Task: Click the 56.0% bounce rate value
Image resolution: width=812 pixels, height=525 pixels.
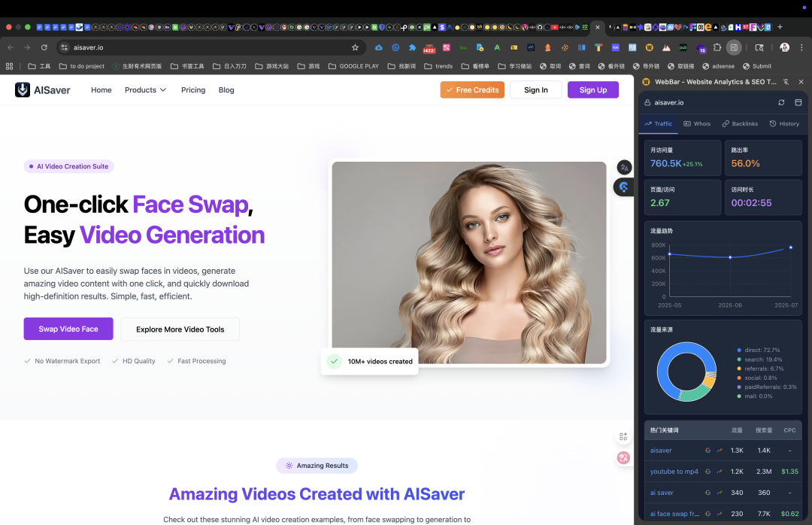Action: coord(746,164)
